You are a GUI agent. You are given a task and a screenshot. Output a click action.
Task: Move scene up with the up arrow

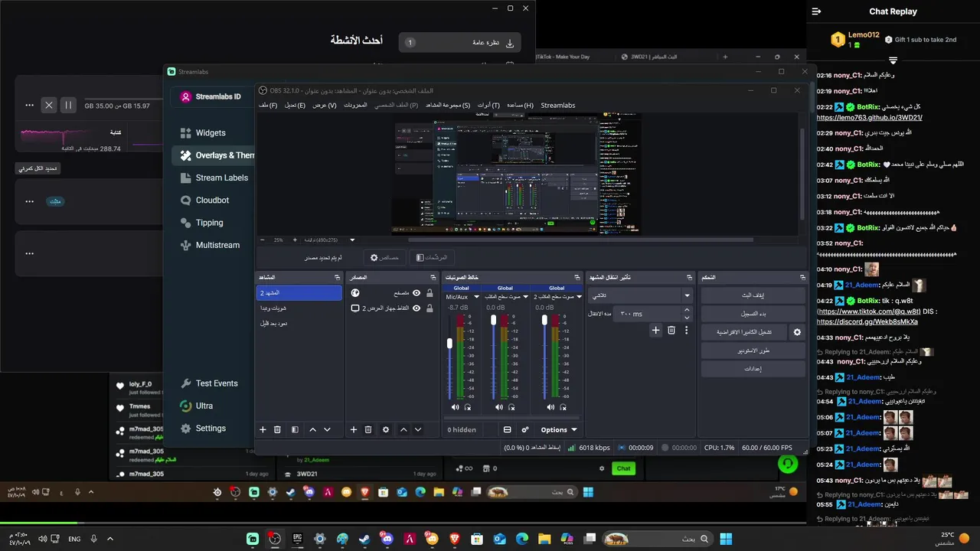[312, 430]
